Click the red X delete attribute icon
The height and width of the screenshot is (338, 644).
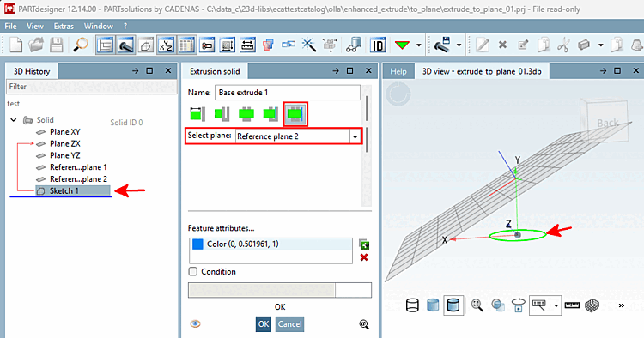pyautogui.click(x=364, y=257)
